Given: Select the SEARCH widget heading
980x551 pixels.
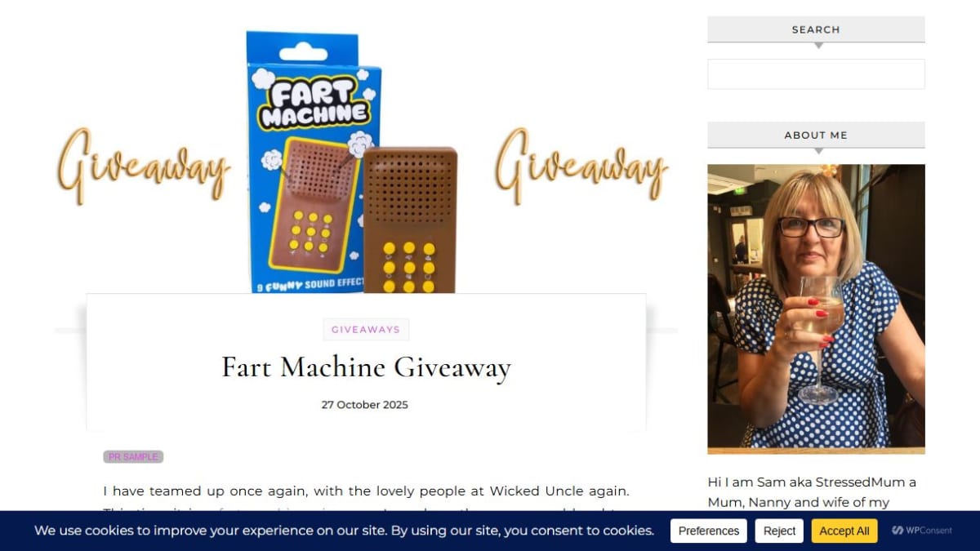Looking at the screenshot, I should point(816,29).
